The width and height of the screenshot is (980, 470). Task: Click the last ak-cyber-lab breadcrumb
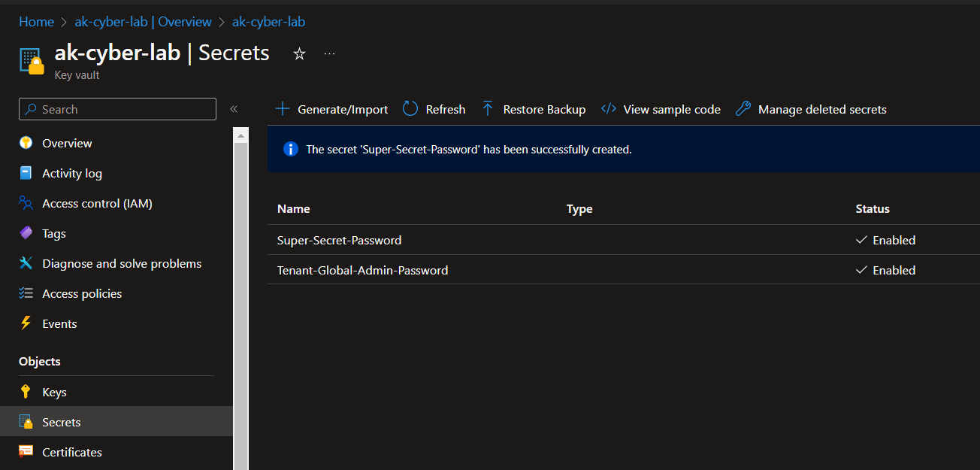(268, 22)
